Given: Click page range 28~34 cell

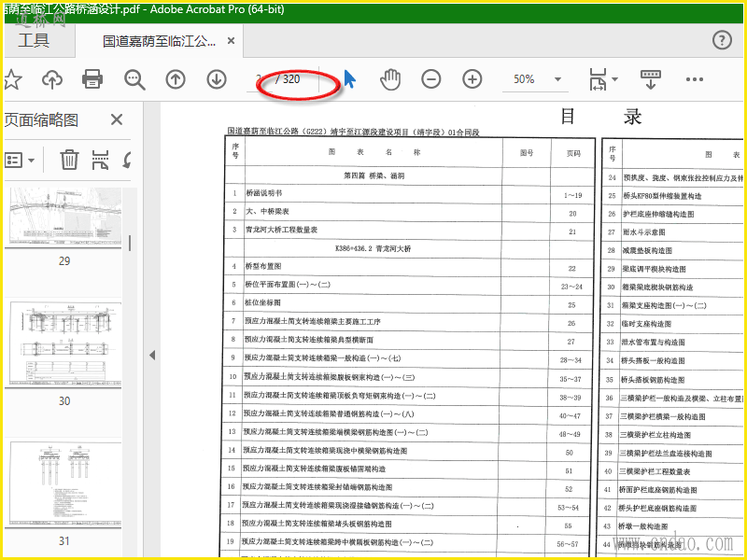Looking at the screenshot, I should pyautogui.click(x=571, y=360).
